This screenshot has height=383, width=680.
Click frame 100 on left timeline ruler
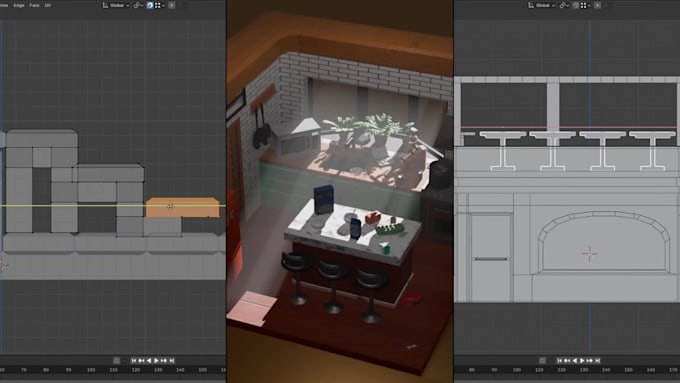[x=91, y=370]
